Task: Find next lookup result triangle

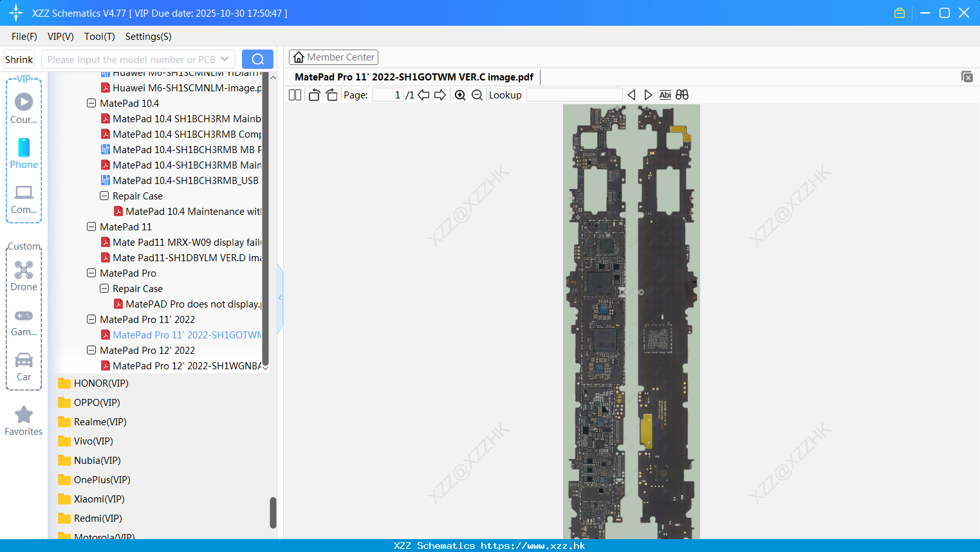Action: coord(648,95)
